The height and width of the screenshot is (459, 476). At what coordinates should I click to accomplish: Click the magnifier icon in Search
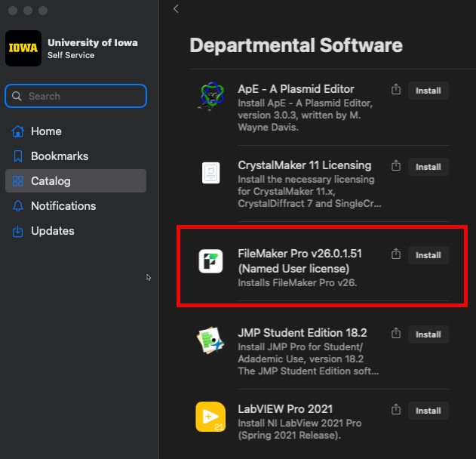click(17, 96)
